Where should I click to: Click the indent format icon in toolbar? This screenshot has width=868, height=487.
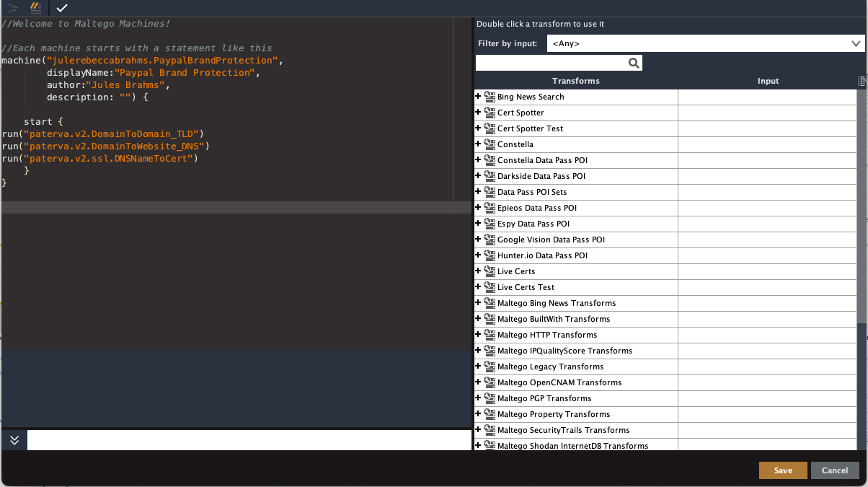[x=12, y=8]
